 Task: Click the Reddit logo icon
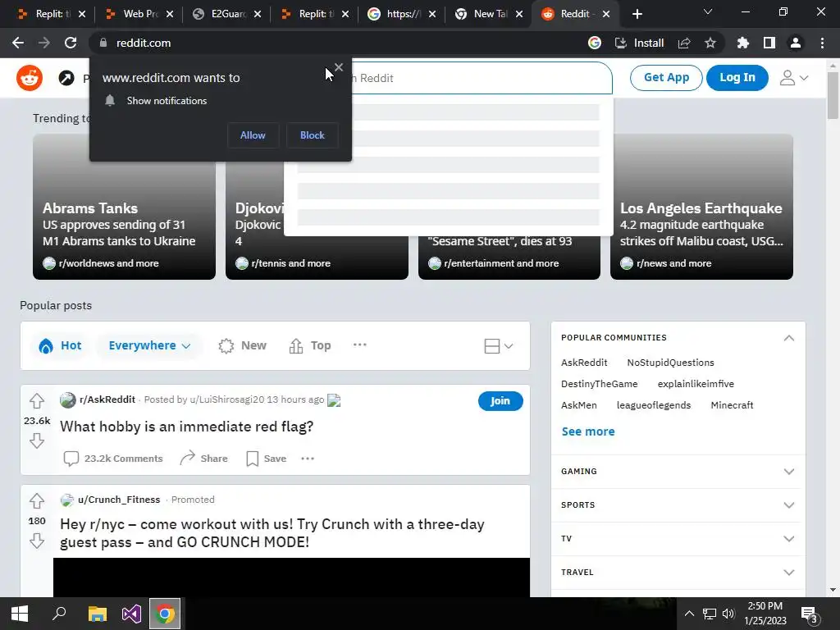[x=30, y=78]
